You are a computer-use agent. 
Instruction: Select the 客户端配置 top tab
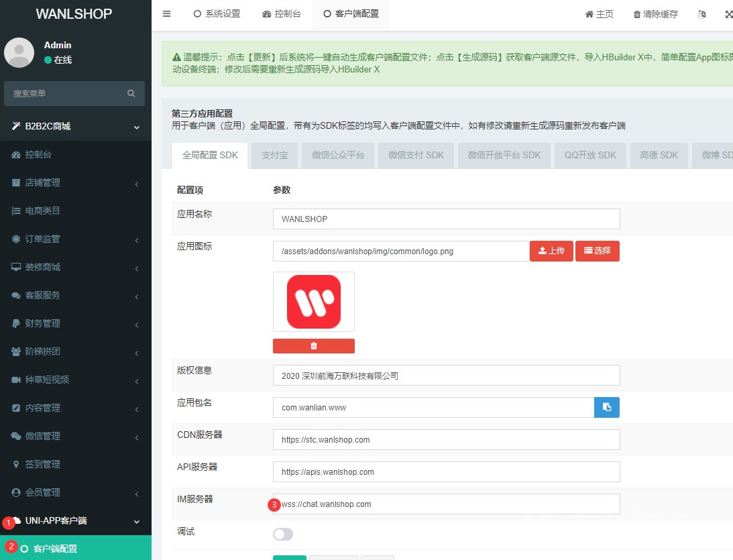click(x=351, y=14)
